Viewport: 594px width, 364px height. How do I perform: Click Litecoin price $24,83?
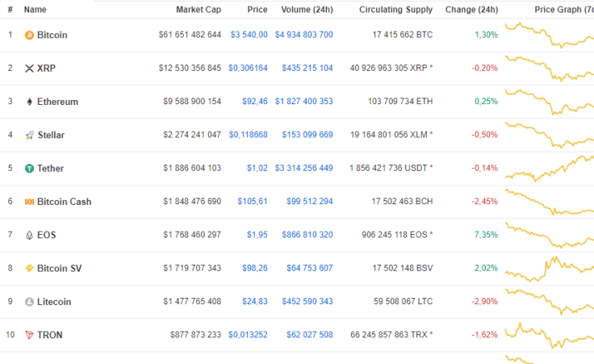coord(254,301)
